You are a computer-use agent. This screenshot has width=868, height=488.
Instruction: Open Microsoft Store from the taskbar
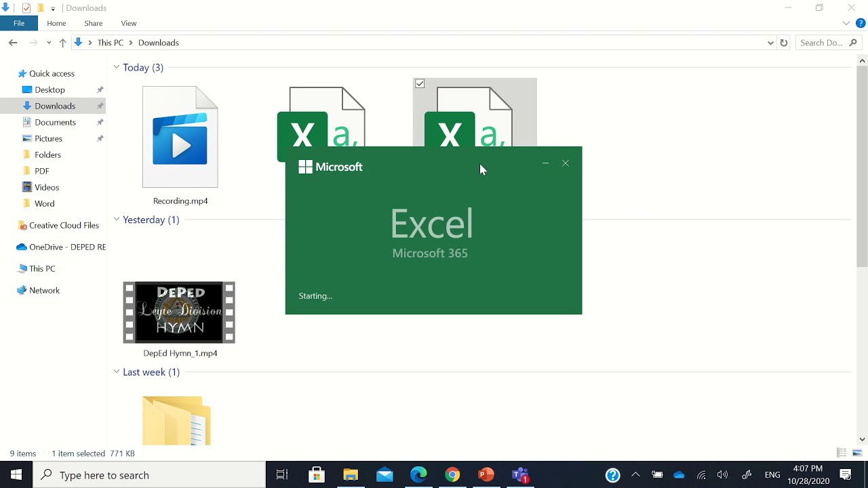[x=316, y=475]
